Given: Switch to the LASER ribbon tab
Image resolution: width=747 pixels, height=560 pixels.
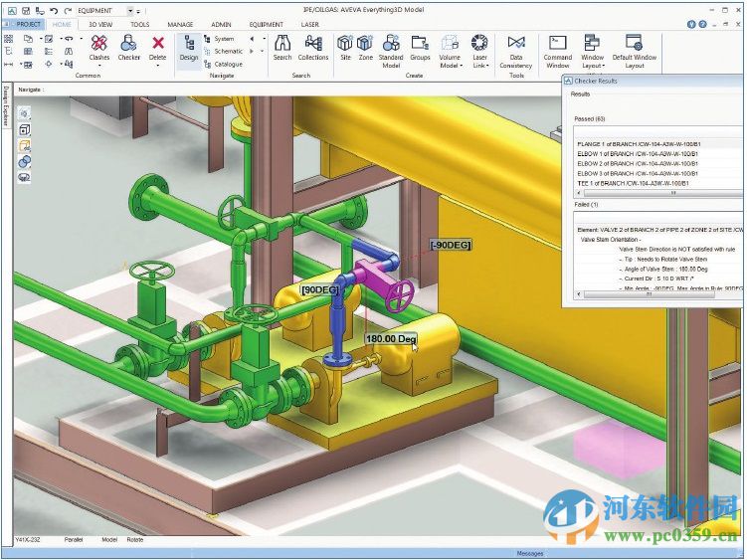Looking at the screenshot, I should (x=310, y=24).
